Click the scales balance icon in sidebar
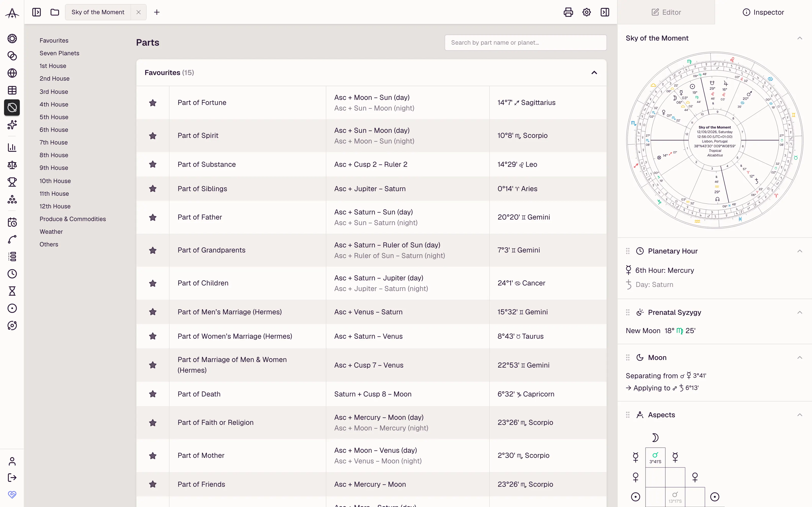Viewport: 812px width, 507px height. (x=12, y=165)
